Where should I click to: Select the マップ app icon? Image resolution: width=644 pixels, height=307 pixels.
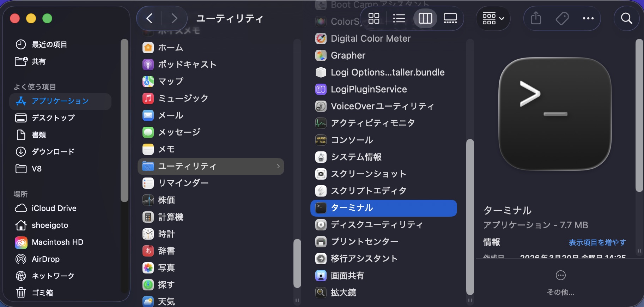tap(148, 81)
